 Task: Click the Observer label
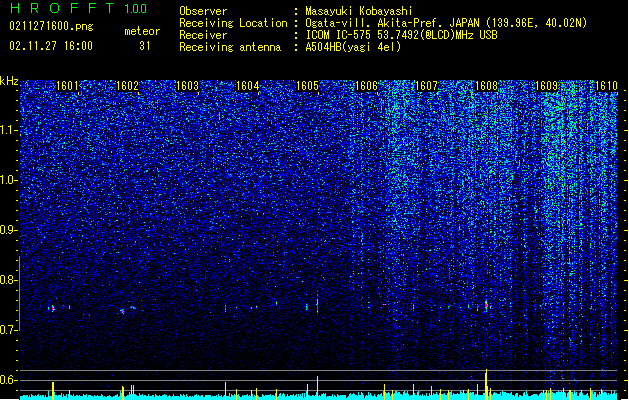(203, 11)
